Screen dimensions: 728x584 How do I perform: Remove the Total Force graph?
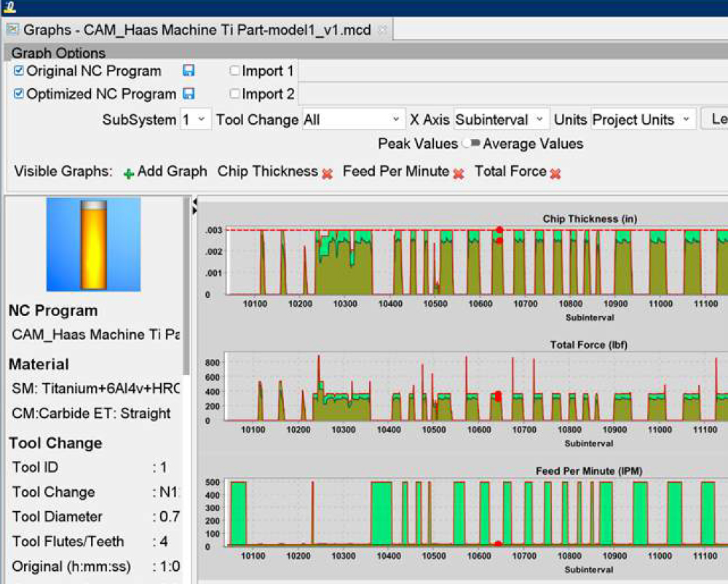tap(555, 173)
